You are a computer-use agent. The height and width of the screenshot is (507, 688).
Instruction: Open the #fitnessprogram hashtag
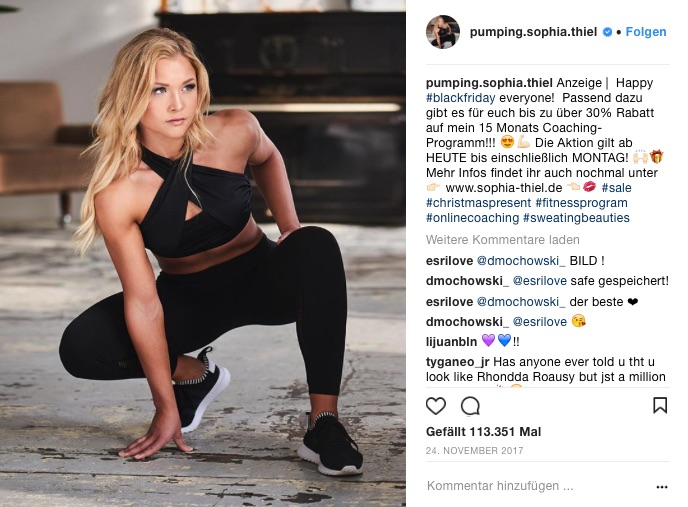point(581,203)
